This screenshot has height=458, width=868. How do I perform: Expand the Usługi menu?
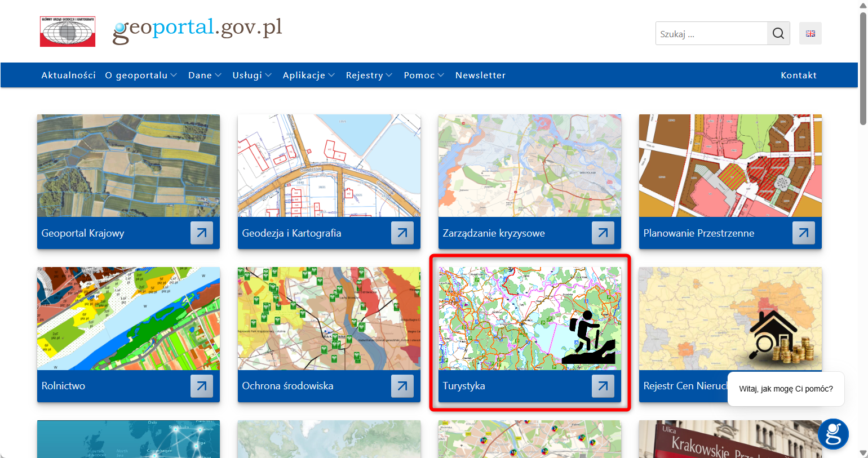(x=248, y=75)
